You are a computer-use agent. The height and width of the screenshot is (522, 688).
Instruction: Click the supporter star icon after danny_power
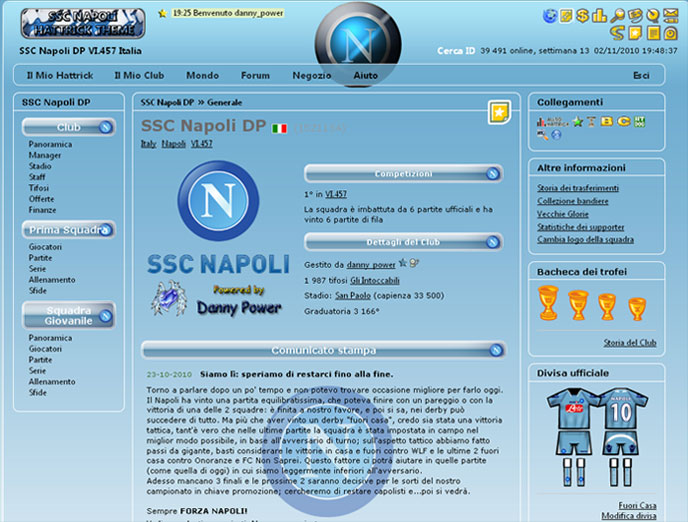pyautogui.click(x=402, y=263)
